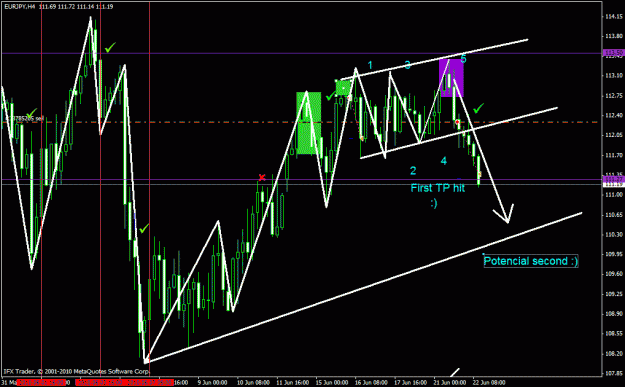The width and height of the screenshot is (625, 387).
Task: Select the cyan wave label 3
Action: (x=407, y=65)
